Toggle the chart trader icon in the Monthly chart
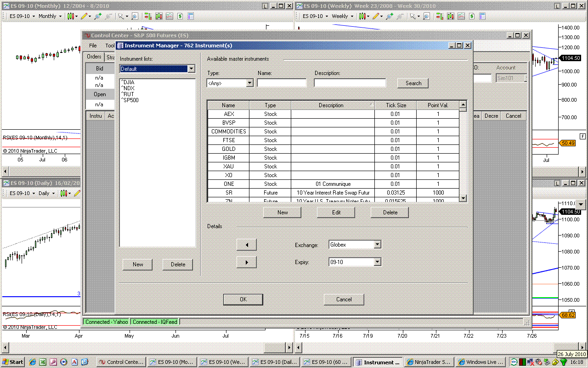The image size is (588, 368). click(148, 16)
